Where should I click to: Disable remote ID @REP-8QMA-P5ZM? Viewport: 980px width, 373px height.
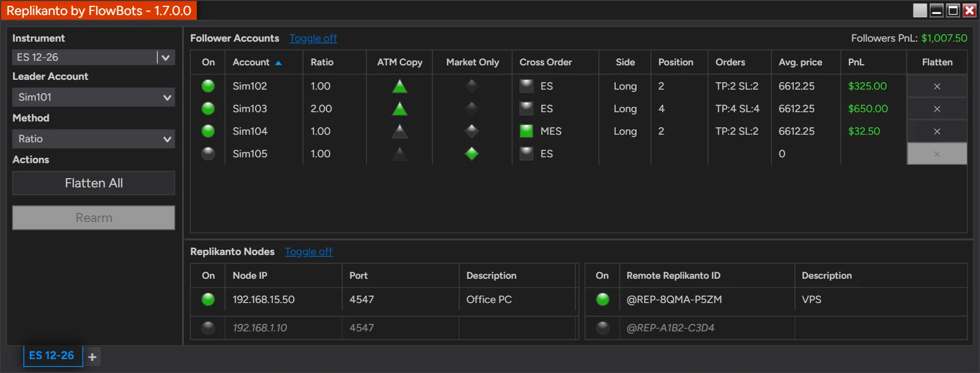click(x=602, y=300)
